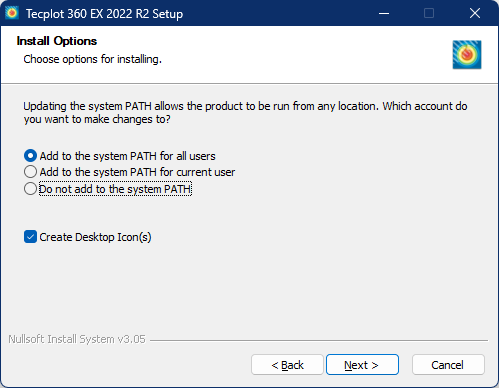This screenshot has width=499, height=388.
Task: Proceed with the 'Next >' button
Action: pyautogui.click(x=362, y=365)
